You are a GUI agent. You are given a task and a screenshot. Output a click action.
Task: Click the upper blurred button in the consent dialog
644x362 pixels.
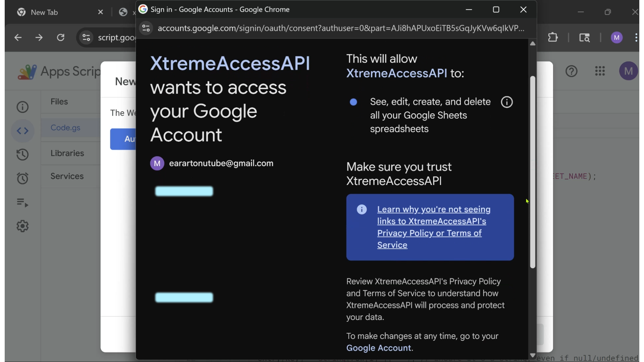pos(184,191)
